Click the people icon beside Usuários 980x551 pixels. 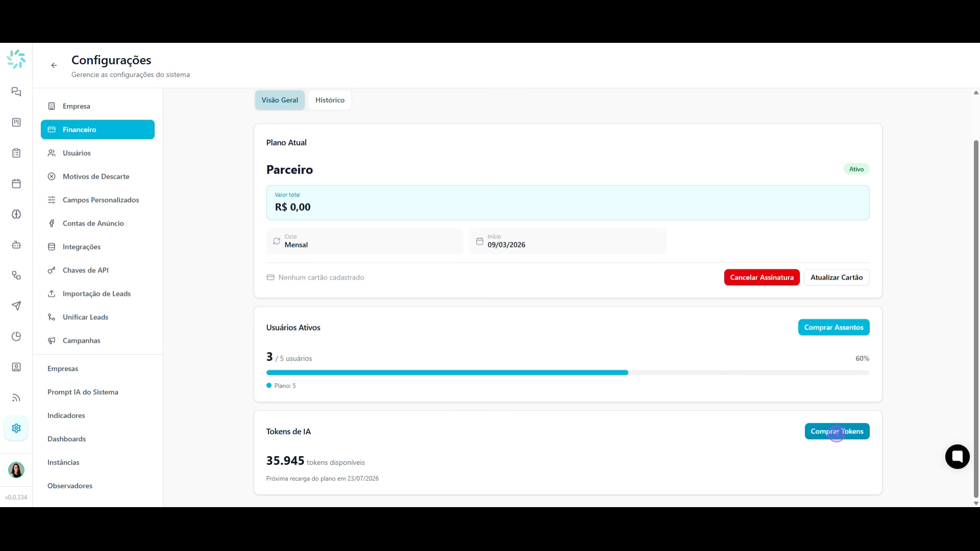pos(52,153)
